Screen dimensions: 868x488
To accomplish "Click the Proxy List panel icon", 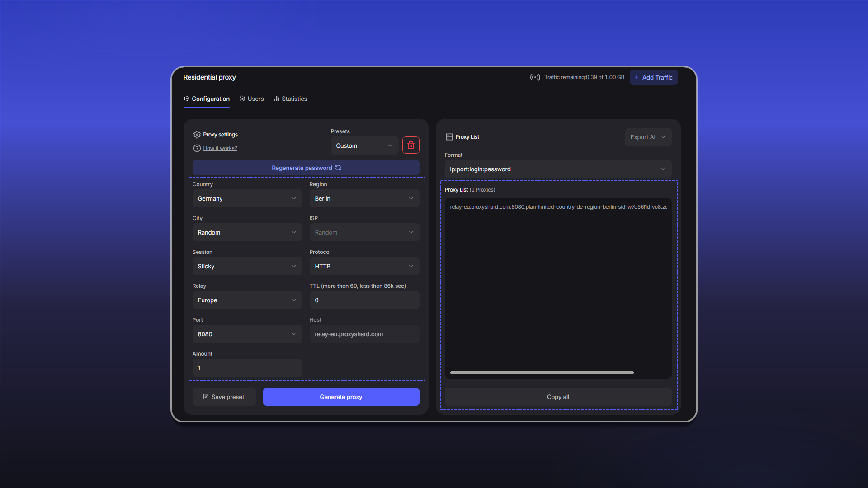I will [449, 137].
